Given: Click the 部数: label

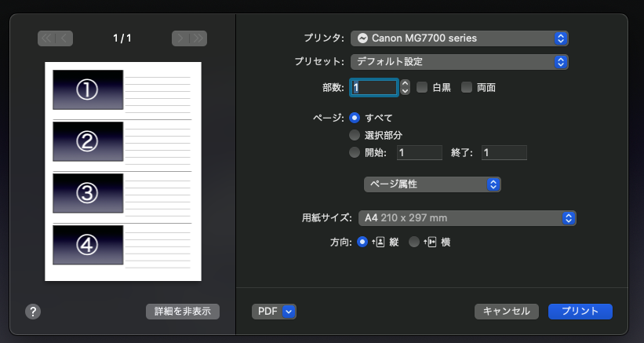Looking at the screenshot, I should point(333,87).
